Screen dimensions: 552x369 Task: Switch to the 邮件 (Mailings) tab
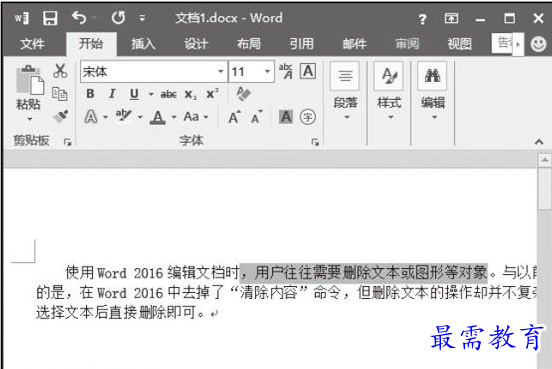[355, 44]
